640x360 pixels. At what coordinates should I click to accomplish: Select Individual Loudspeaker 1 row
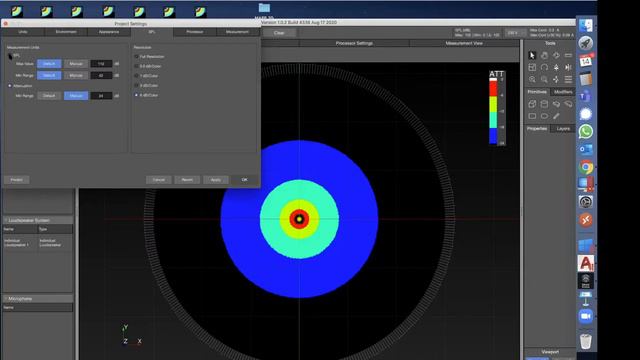coord(38,243)
